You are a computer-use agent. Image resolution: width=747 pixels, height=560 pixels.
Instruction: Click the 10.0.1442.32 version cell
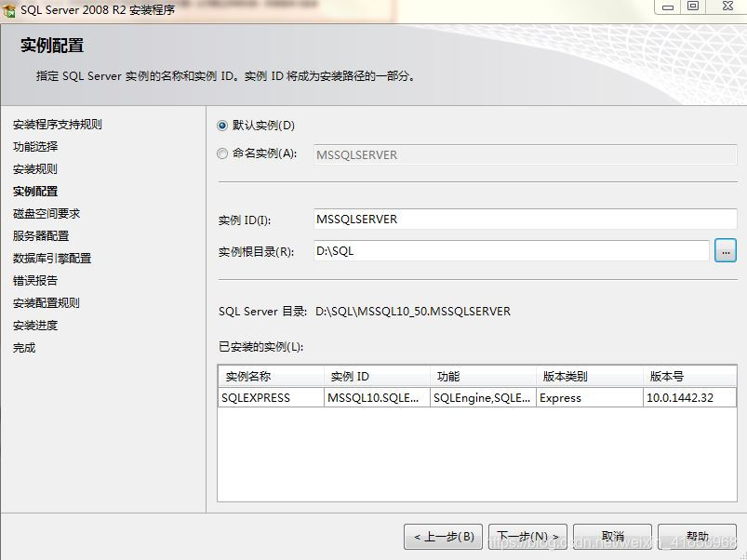click(x=690, y=397)
